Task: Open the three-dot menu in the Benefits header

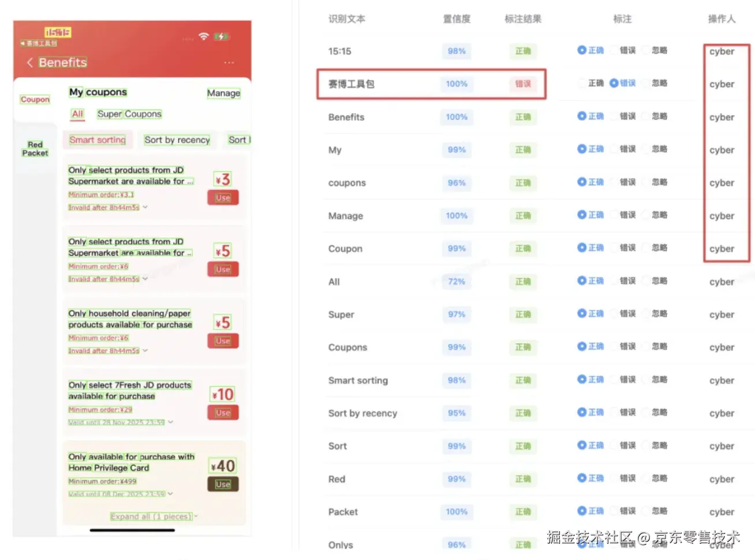Action: tap(229, 62)
